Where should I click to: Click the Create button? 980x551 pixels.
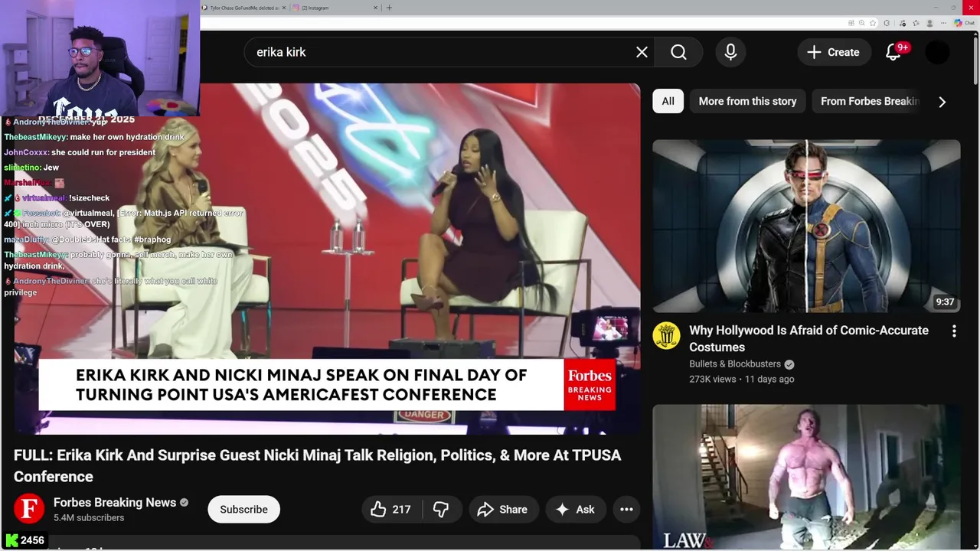833,52
